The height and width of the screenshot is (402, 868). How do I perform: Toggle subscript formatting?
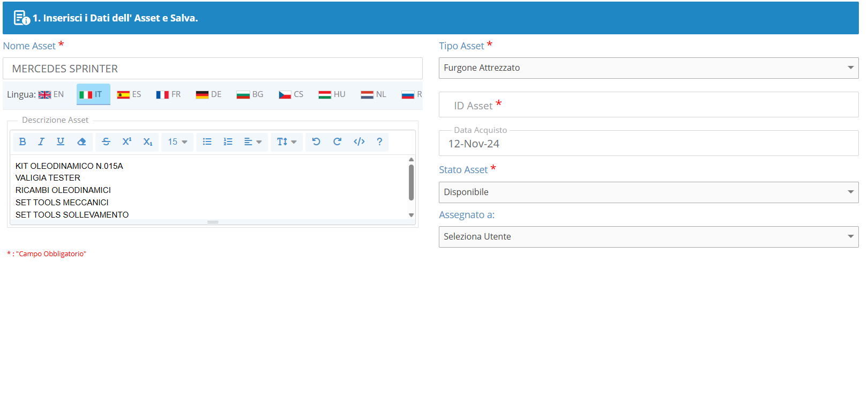148,142
